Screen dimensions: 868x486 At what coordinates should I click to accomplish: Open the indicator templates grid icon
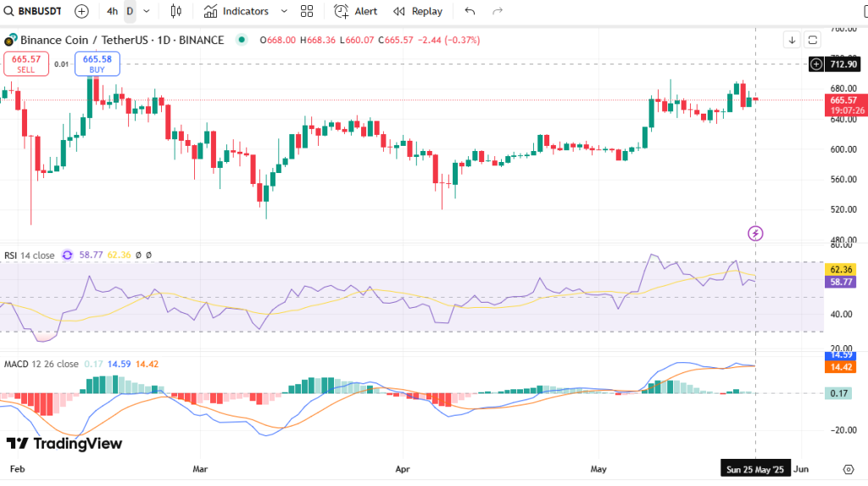(x=307, y=11)
